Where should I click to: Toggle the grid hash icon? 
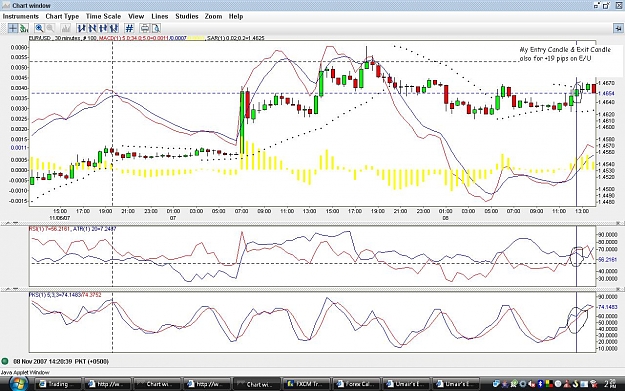click(x=129, y=28)
